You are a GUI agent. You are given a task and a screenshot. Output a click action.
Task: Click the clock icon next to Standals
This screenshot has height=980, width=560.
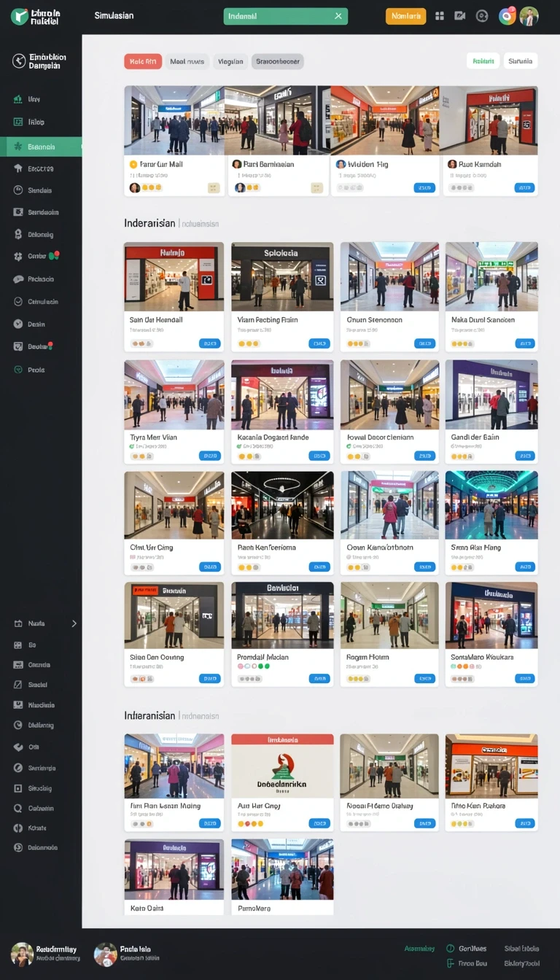[x=18, y=190]
